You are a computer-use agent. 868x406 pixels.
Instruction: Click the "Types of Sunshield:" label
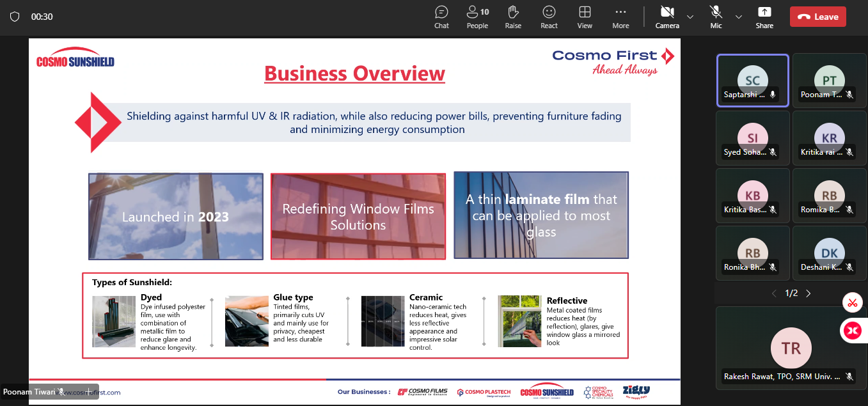(x=132, y=283)
